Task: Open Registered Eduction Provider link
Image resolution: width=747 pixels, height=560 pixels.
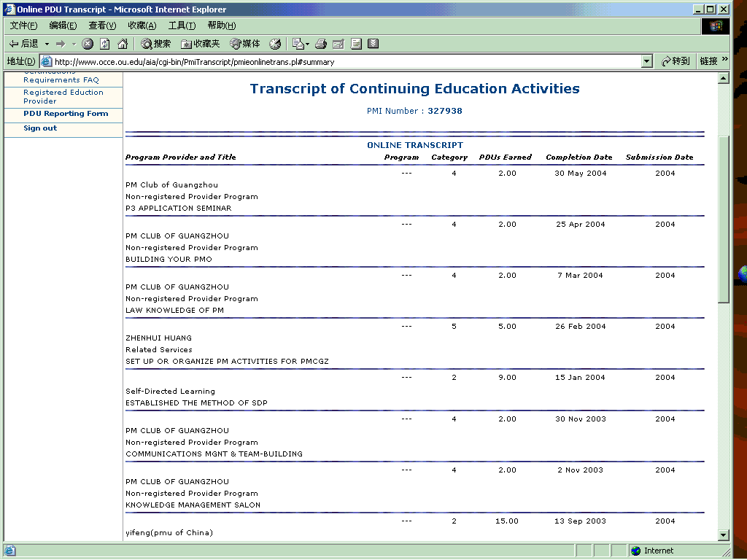Action: (x=63, y=97)
